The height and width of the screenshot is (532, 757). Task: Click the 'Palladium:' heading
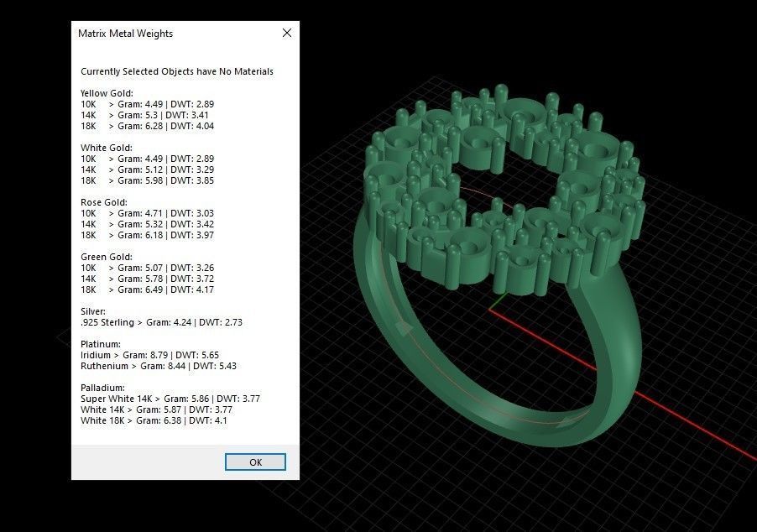pyautogui.click(x=102, y=388)
